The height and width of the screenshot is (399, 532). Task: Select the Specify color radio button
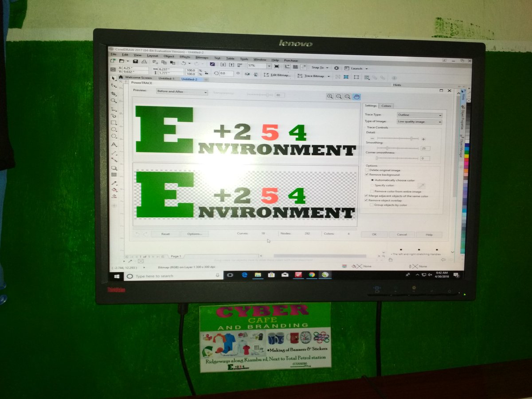tap(372, 185)
